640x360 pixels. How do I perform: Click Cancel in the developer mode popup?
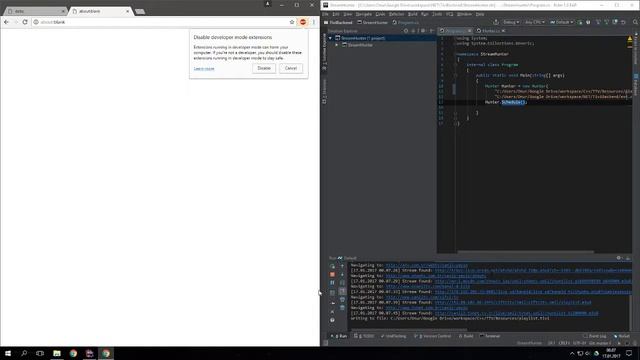291,68
